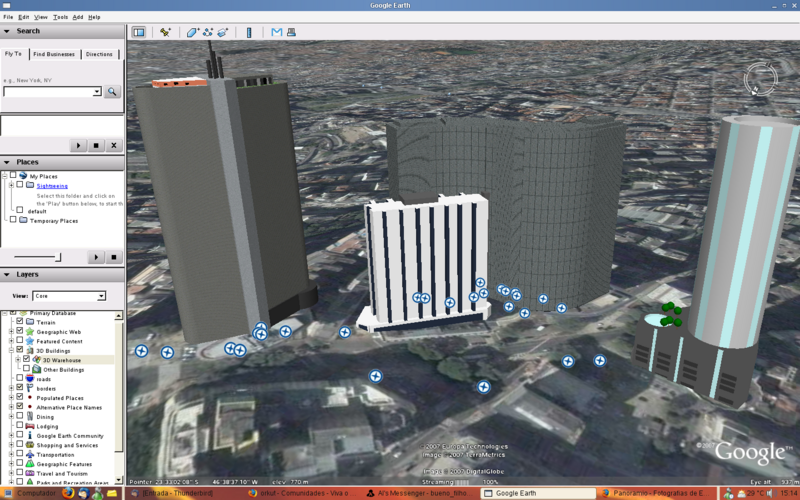This screenshot has width=800, height=500.
Task: Click the Transportation airplane layer icon
Action: coord(30,454)
